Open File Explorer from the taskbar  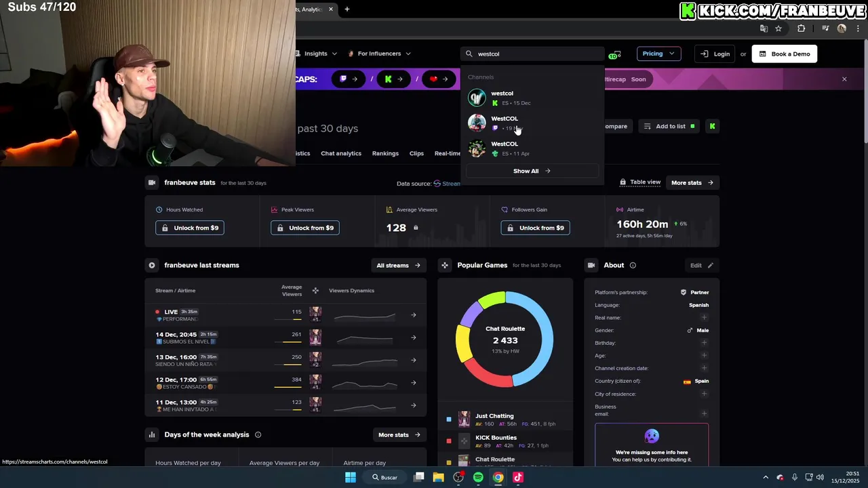(439, 477)
